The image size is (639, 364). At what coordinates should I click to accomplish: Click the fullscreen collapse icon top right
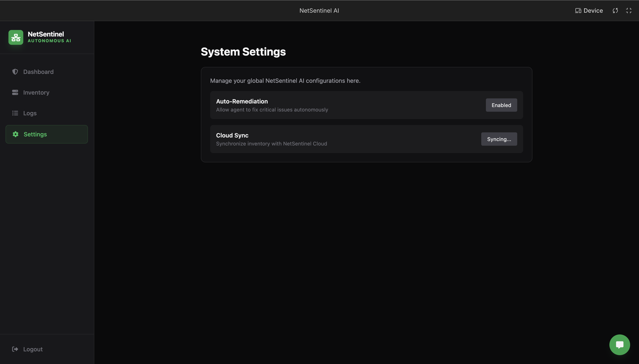pos(629,11)
